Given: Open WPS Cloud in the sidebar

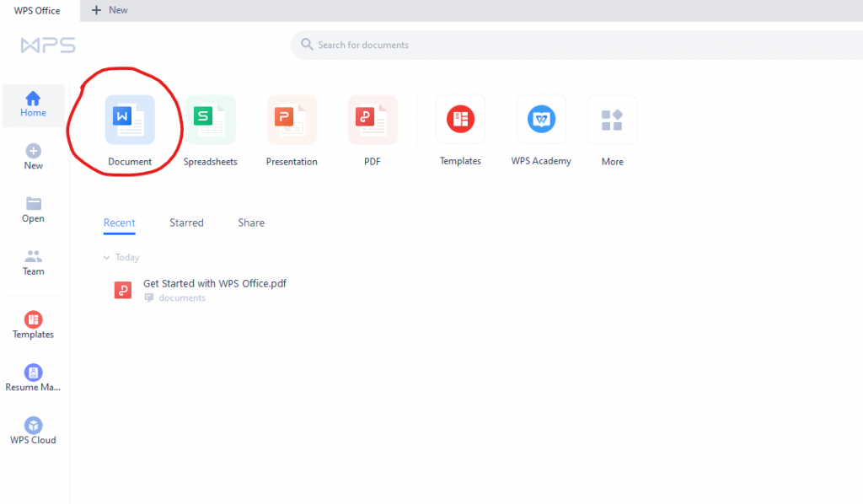Looking at the screenshot, I should click(33, 431).
